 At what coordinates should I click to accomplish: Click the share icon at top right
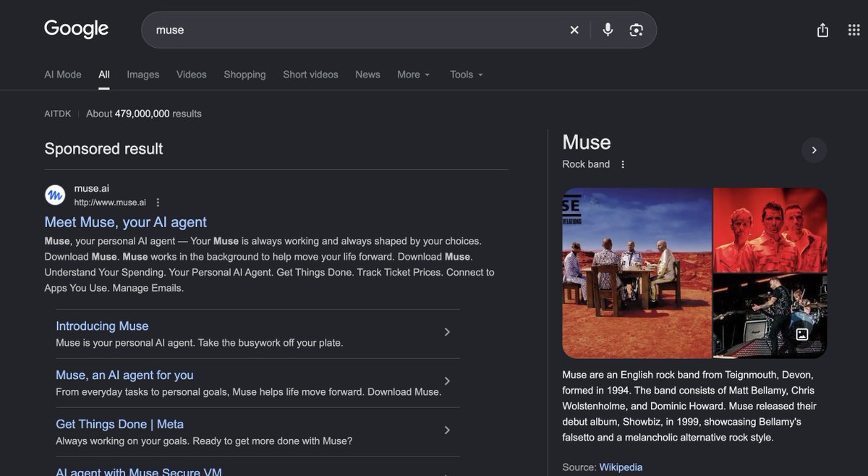822,30
